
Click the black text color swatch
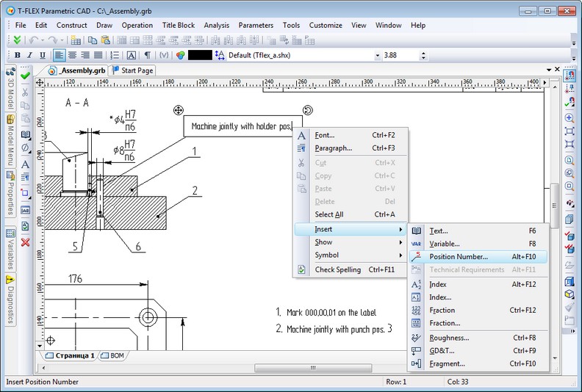click(x=200, y=55)
